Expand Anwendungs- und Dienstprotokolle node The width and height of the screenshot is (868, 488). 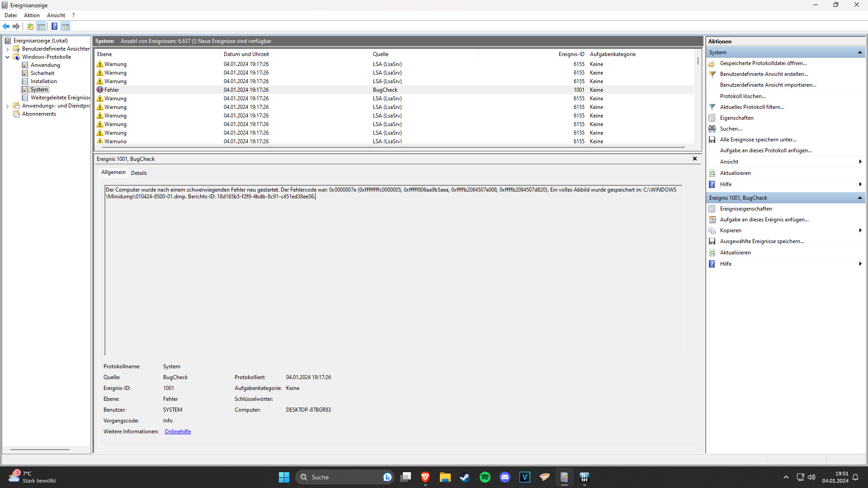tap(7, 106)
